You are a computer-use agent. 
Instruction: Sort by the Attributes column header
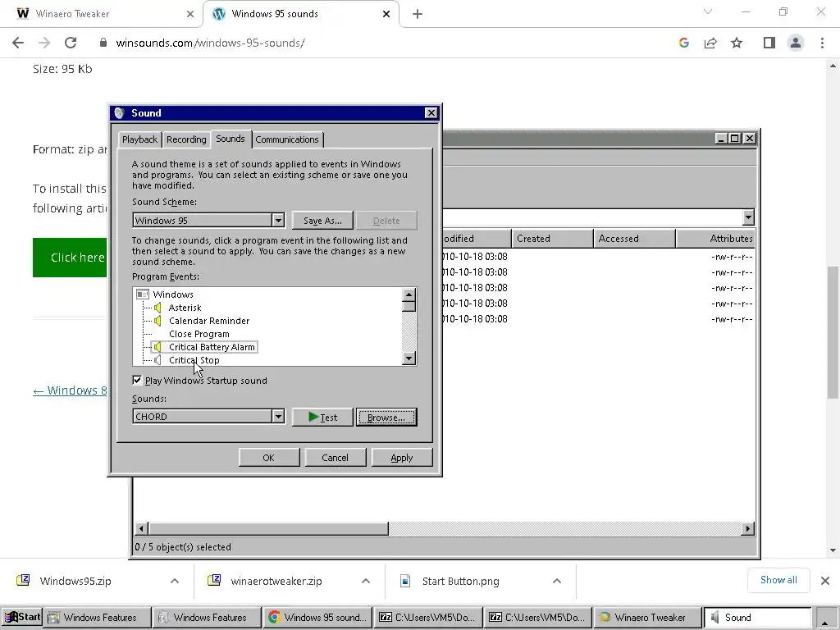(716, 239)
